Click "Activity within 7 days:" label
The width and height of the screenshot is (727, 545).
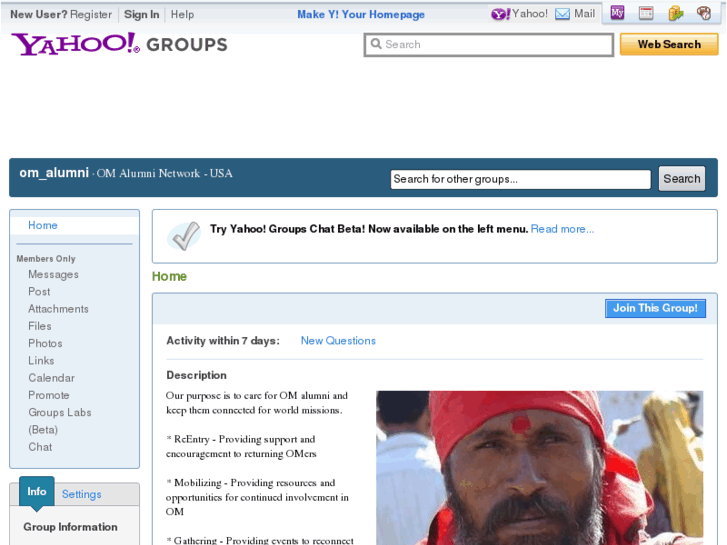coord(223,341)
